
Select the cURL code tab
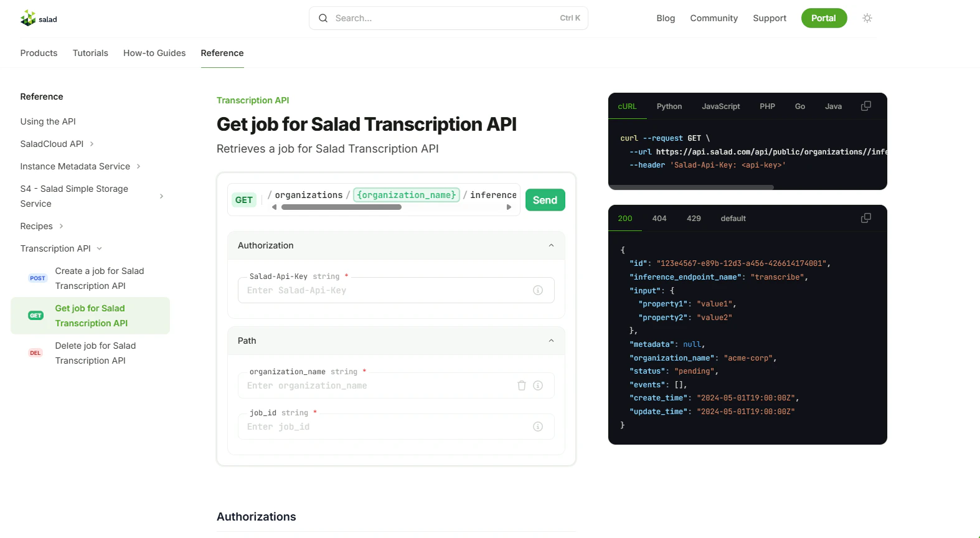[627, 106]
